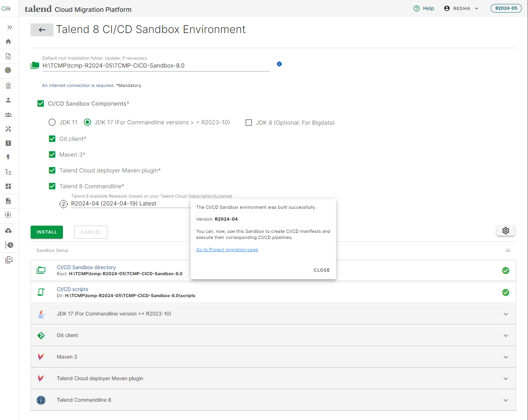Toggle the Maven 3 checkbox
Screen dimensions: 528x420
point(52,154)
